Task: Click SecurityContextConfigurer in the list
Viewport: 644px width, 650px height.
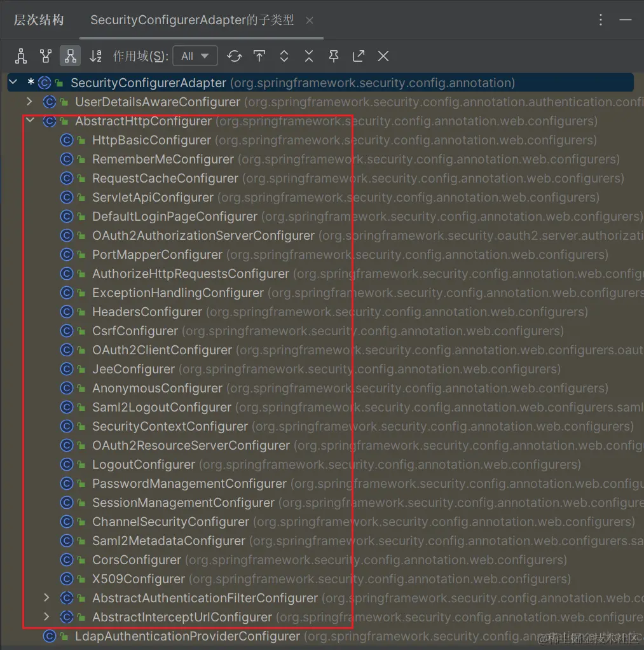Action: (170, 426)
